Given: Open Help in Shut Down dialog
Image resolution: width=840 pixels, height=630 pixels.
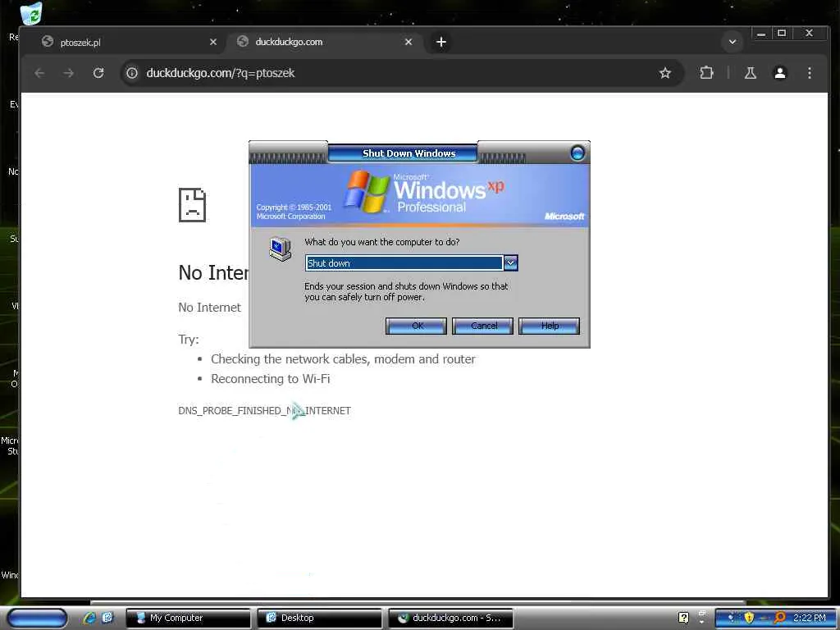Looking at the screenshot, I should coord(549,326).
